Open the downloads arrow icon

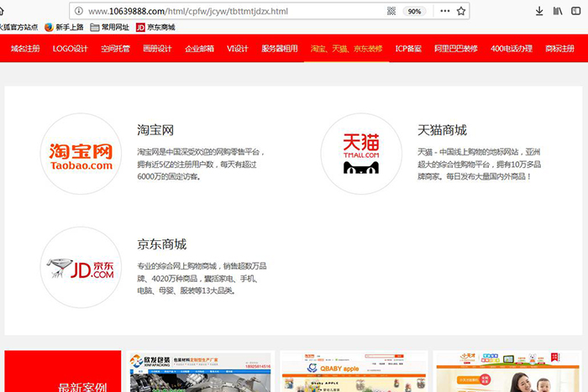click(x=539, y=11)
